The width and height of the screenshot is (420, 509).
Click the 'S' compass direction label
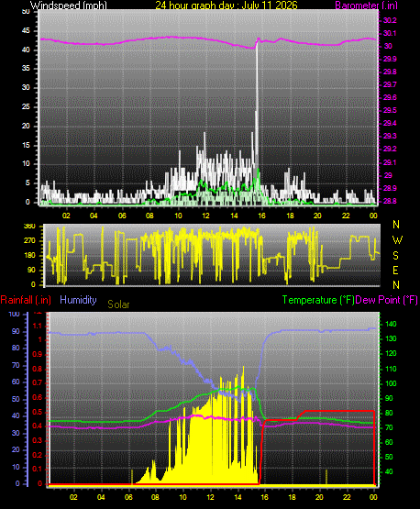click(395, 256)
